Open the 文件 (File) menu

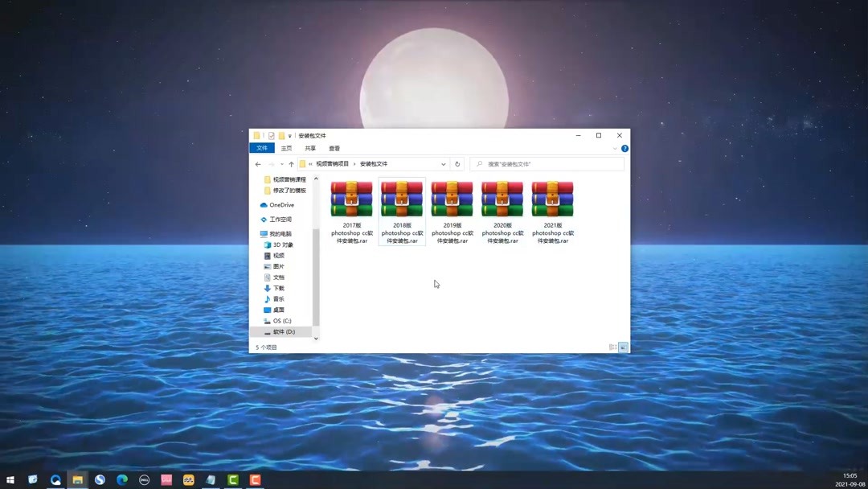pyautogui.click(x=262, y=148)
